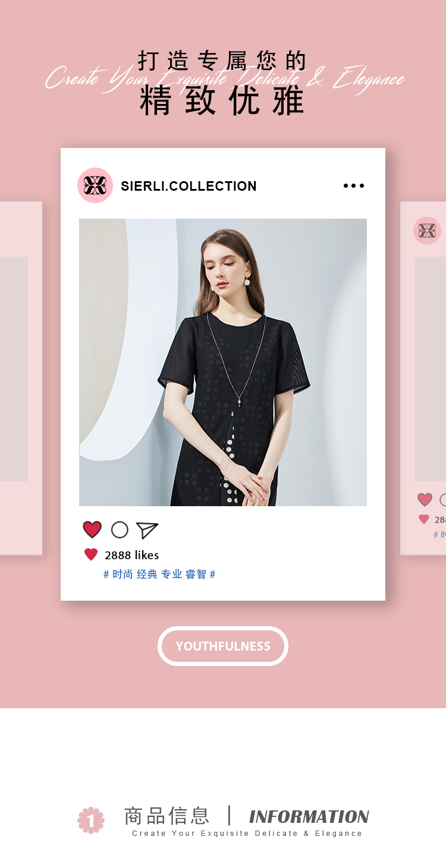This screenshot has height=868, width=446.
Task: Click small heart beside 2888 likes
Action: [91, 555]
